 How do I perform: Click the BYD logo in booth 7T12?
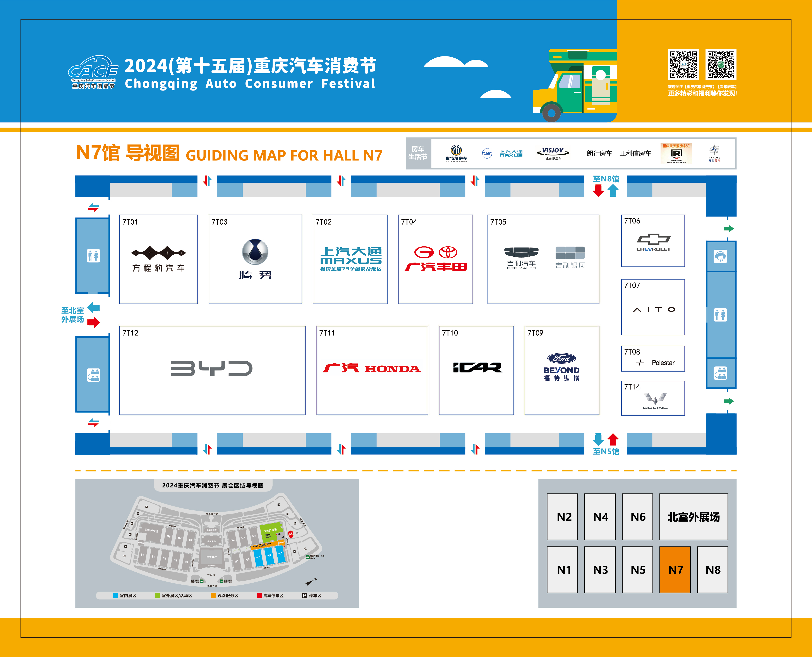click(x=211, y=368)
